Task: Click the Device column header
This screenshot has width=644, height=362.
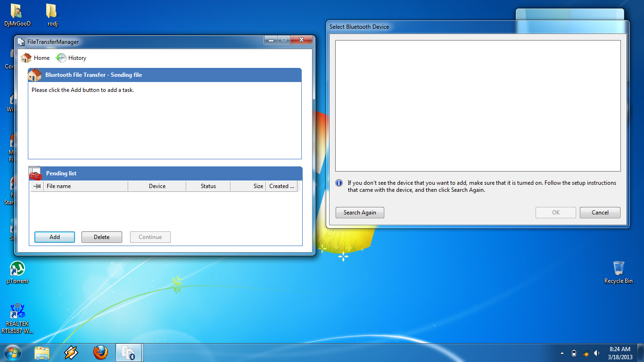Action: [x=157, y=186]
